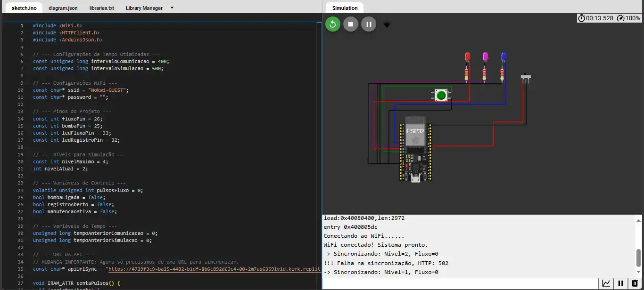Select the resistor below the magenta LED
Screen dimensions: 644x290
[485, 74]
